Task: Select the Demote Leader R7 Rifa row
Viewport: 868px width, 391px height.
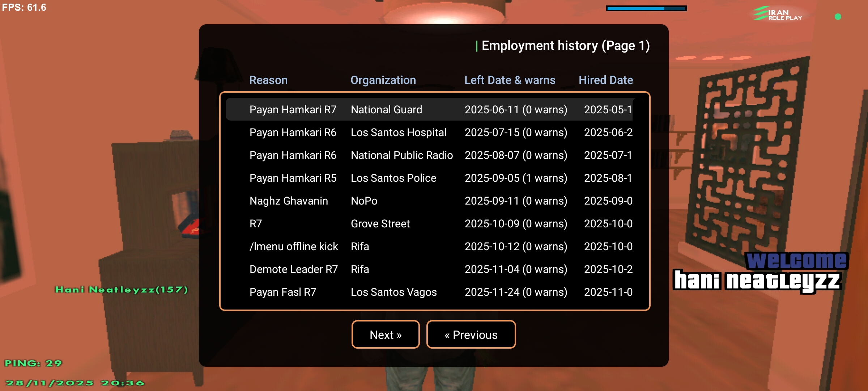Action: tap(429, 269)
